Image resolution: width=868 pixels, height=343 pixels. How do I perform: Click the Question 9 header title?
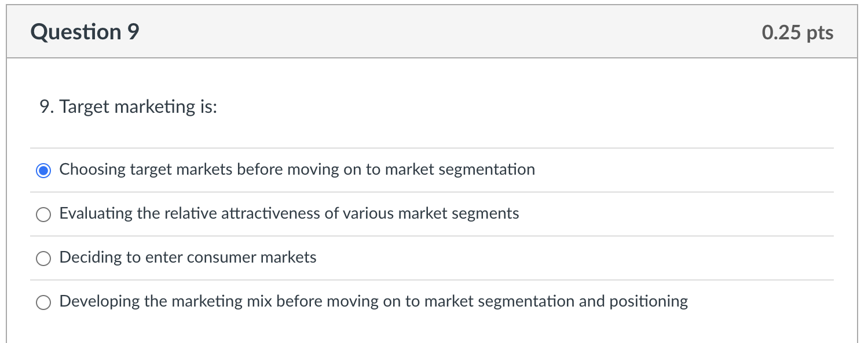tap(85, 32)
